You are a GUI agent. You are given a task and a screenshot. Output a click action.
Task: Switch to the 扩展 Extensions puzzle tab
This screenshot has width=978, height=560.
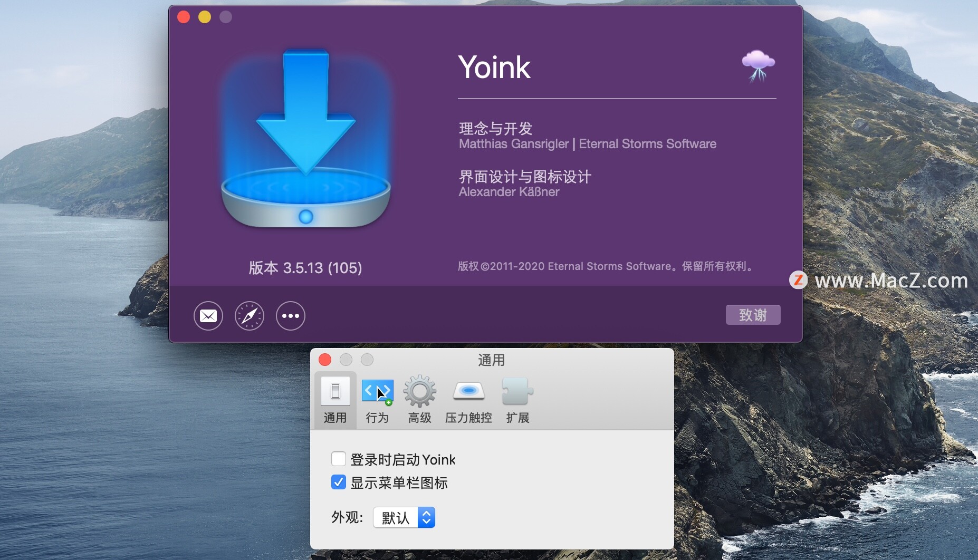(517, 400)
